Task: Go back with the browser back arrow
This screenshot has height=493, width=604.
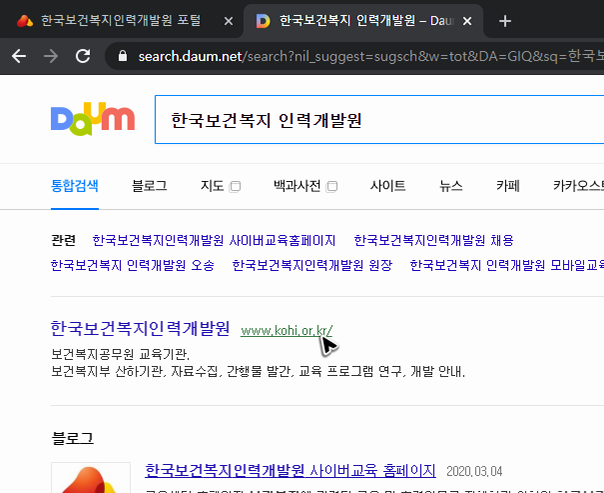Action: 19,56
